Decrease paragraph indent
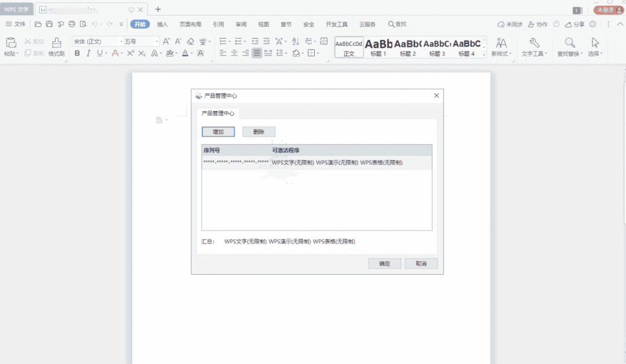This screenshot has width=626, height=364. pyautogui.click(x=255, y=41)
